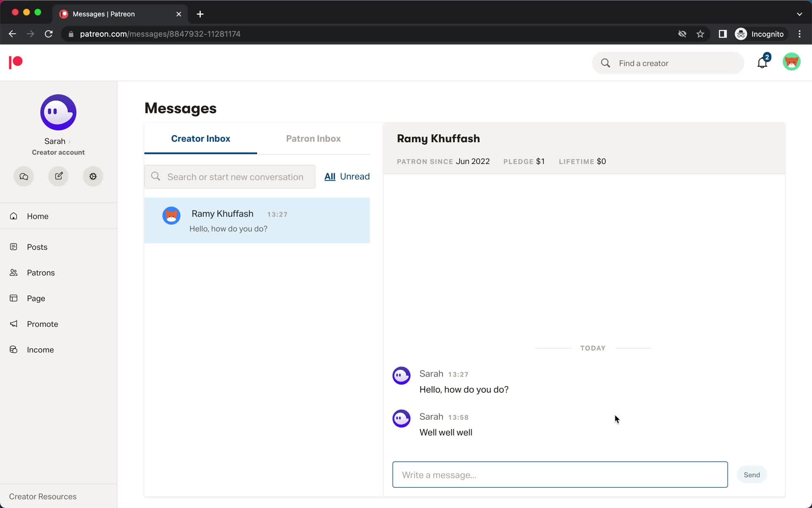The height and width of the screenshot is (508, 812).
Task: Open the Sarah creator account menu
Action: (58, 141)
